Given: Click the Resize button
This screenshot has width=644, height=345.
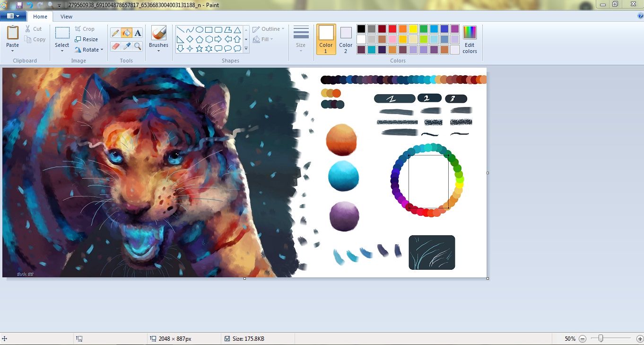Looking at the screenshot, I should (x=87, y=39).
